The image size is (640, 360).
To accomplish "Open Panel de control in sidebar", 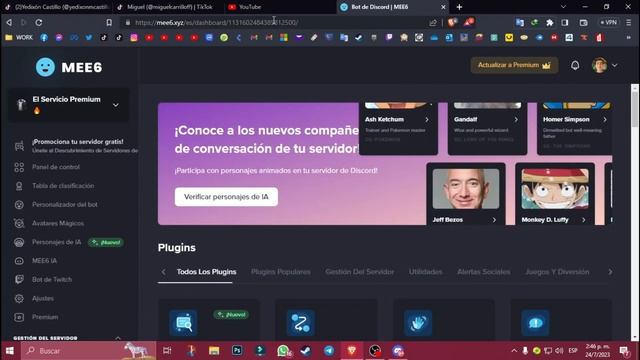I will tap(56, 167).
